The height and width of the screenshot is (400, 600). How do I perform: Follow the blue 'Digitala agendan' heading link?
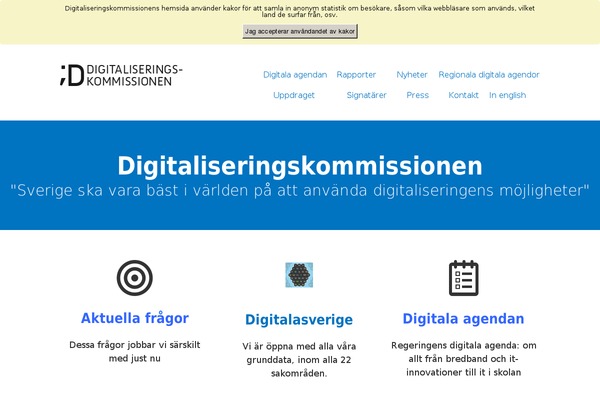[463, 319]
